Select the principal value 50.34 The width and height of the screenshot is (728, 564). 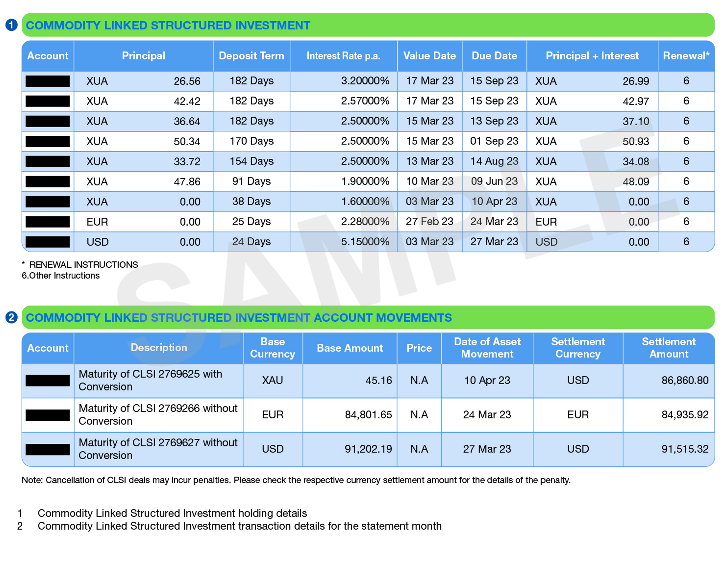pos(187,142)
